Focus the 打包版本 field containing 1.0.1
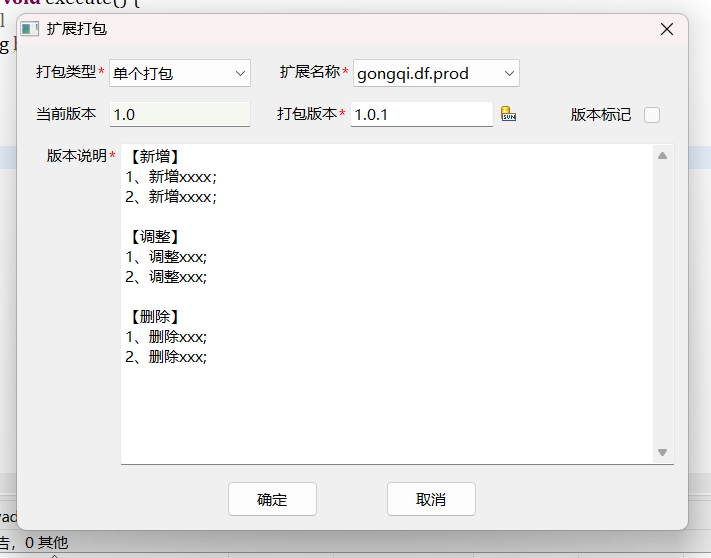 click(422, 114)
